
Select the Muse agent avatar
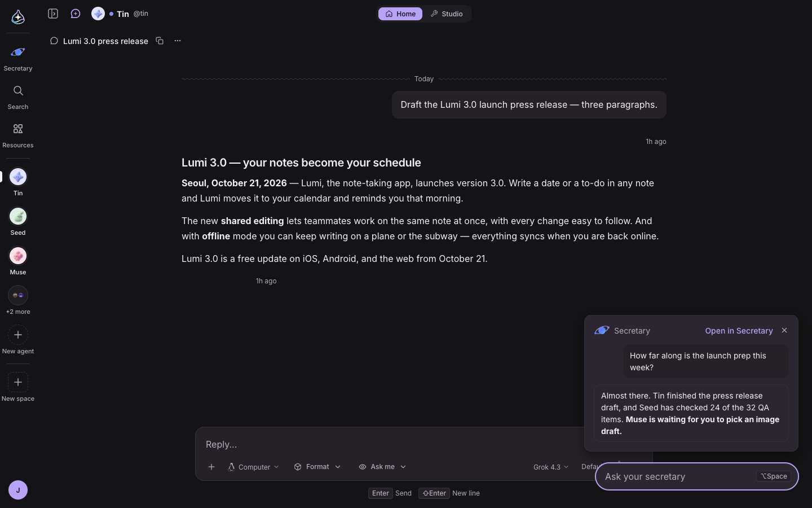point(18,256)
